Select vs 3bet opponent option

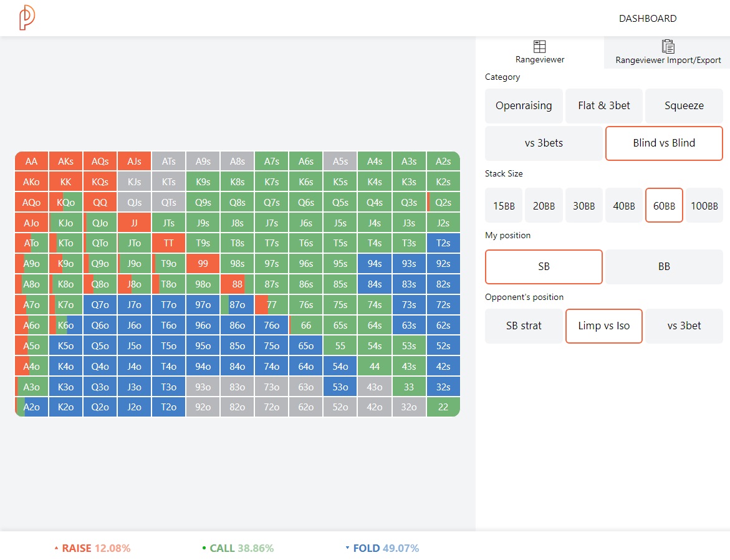[684, 326]
